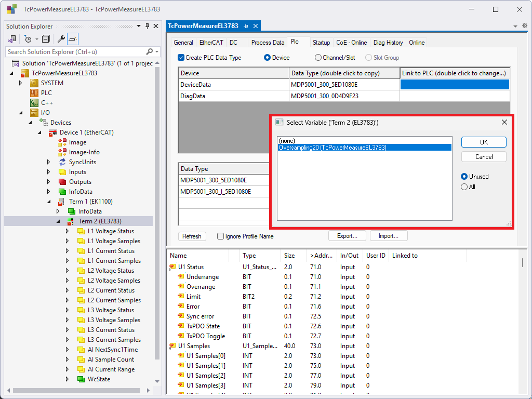Select Oversampling20 (TcPowerMeasureEL3783) in list
The image size is (532, 399).
[365, 147]
